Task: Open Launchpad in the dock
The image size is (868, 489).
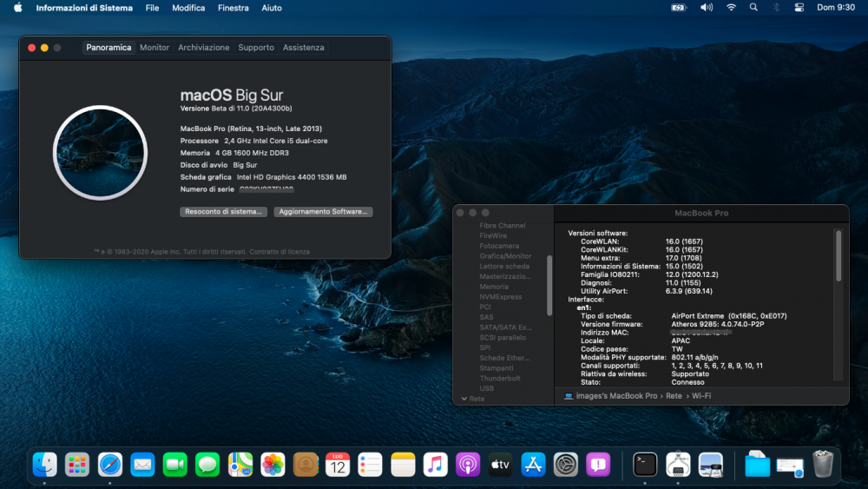Action: pyautogui.click(x=77, y=464)
